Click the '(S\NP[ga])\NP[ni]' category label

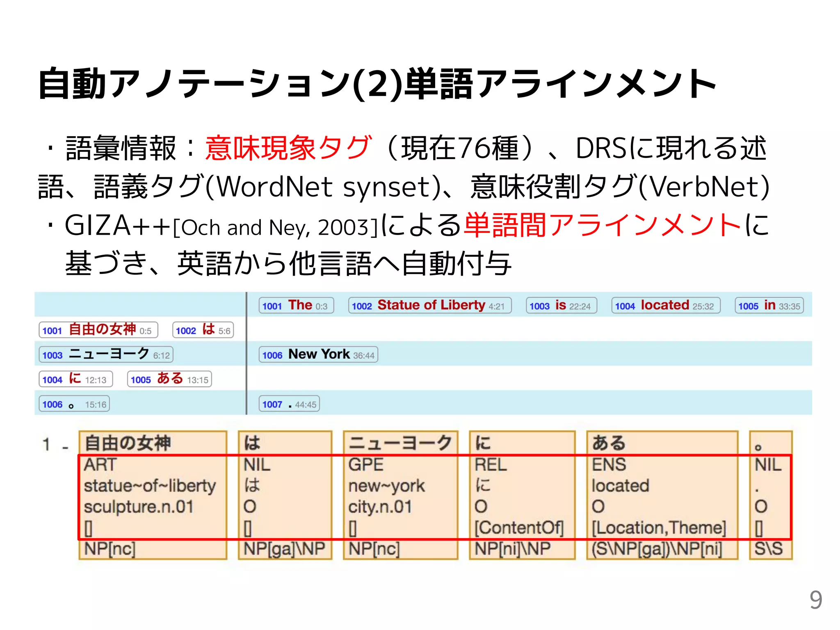click(657, 549)
